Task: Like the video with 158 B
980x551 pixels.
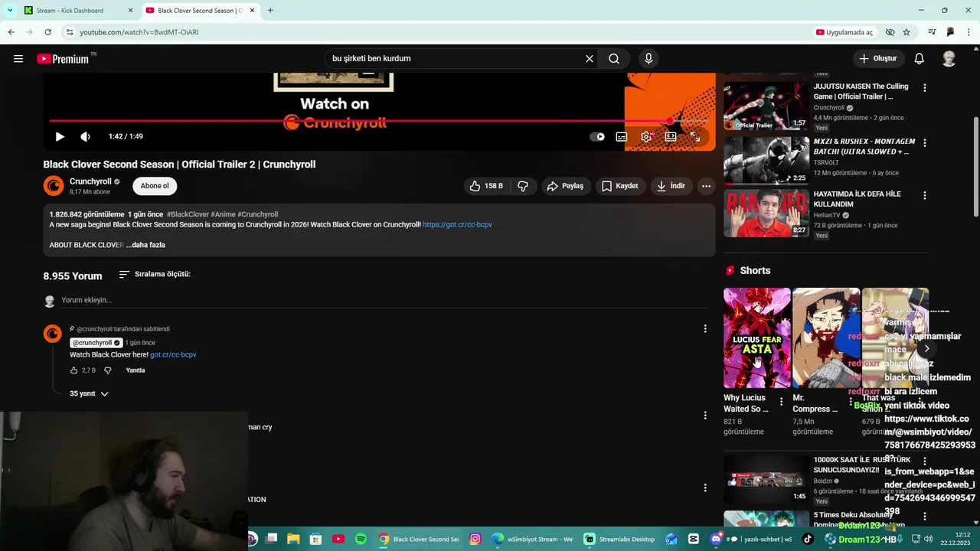Action: click(x=486, y=186)
